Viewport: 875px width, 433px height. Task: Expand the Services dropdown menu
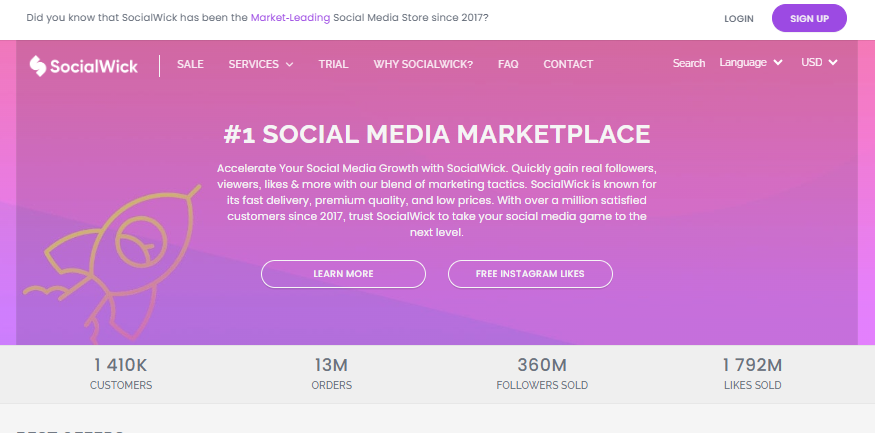(260, 64)
